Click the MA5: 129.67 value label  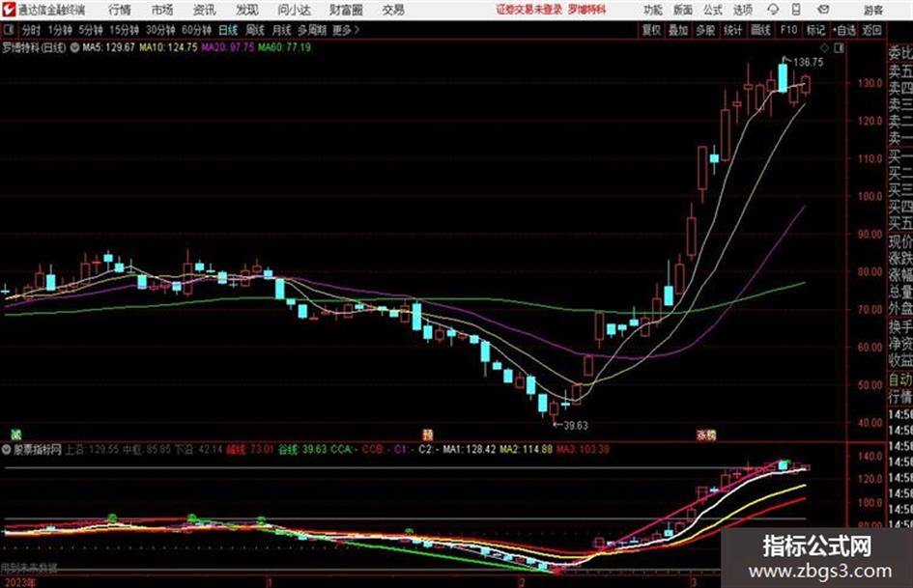109,47
